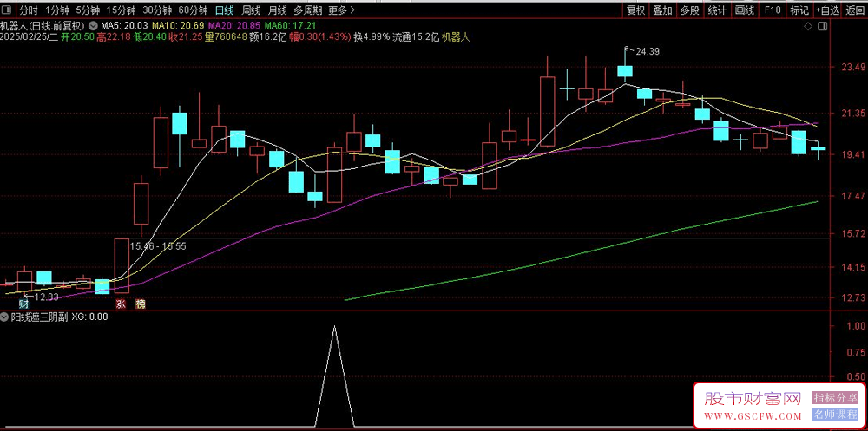
Task: Click the 财 event marker on chart
Action: pyautogui.click(x=23, y=304)
